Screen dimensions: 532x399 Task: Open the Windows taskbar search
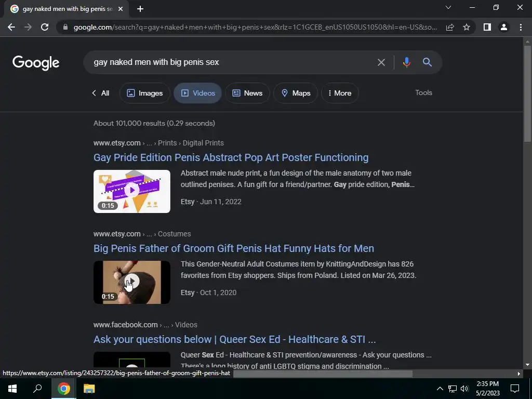tap(37, 389)
